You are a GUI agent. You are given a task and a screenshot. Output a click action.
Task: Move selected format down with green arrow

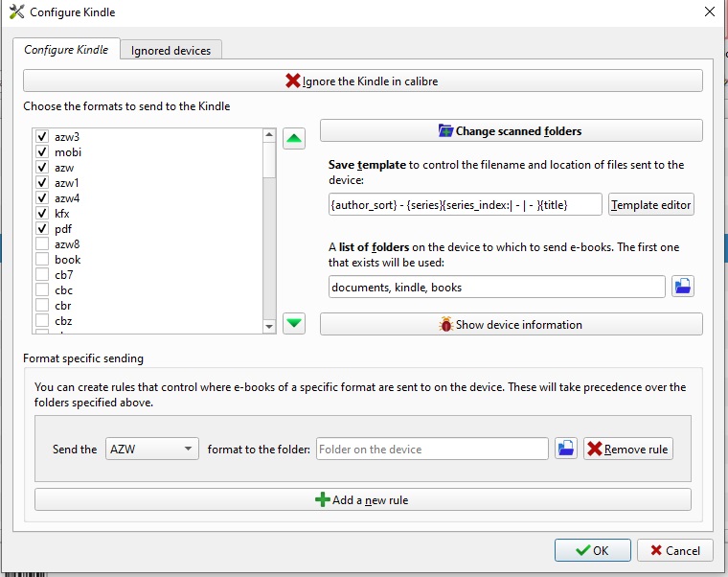pyautogui.click(x=294, y=323)
